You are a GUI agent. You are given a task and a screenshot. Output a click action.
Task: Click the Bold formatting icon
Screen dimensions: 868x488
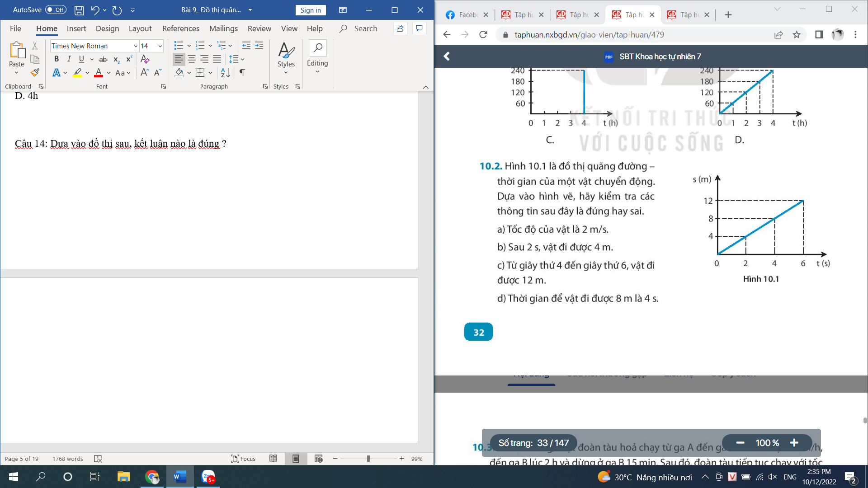56,58
